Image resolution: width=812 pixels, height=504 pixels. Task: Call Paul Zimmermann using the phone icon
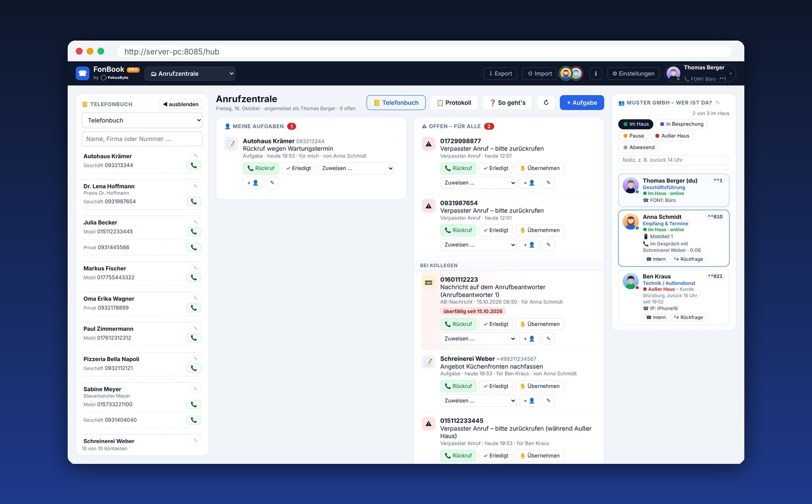coord(194,338)
